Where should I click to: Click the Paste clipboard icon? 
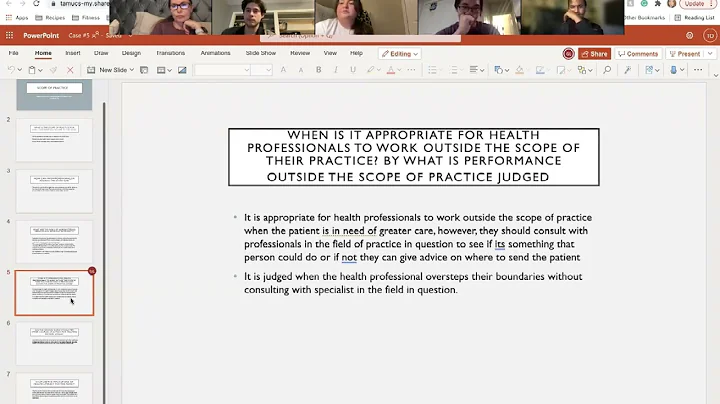tap(32, 70)
